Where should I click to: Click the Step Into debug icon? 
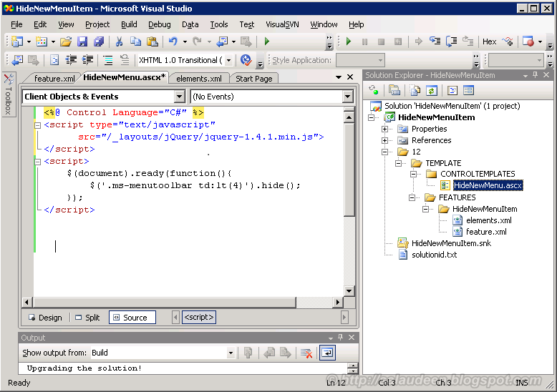coord(435,41)
